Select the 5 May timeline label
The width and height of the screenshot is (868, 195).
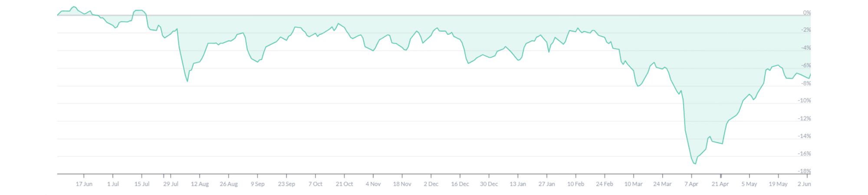[x=749, y=184]
